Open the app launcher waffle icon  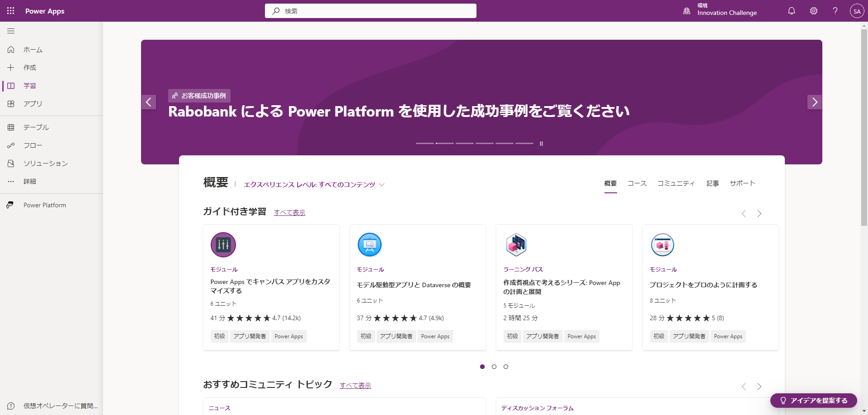(11, 11)
